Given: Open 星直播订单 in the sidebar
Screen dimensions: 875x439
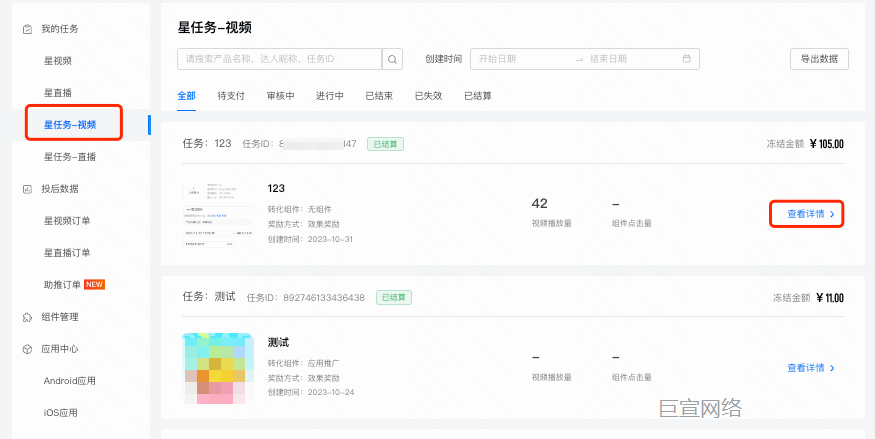Looking at the screenshot, I should tap(67, 253).
